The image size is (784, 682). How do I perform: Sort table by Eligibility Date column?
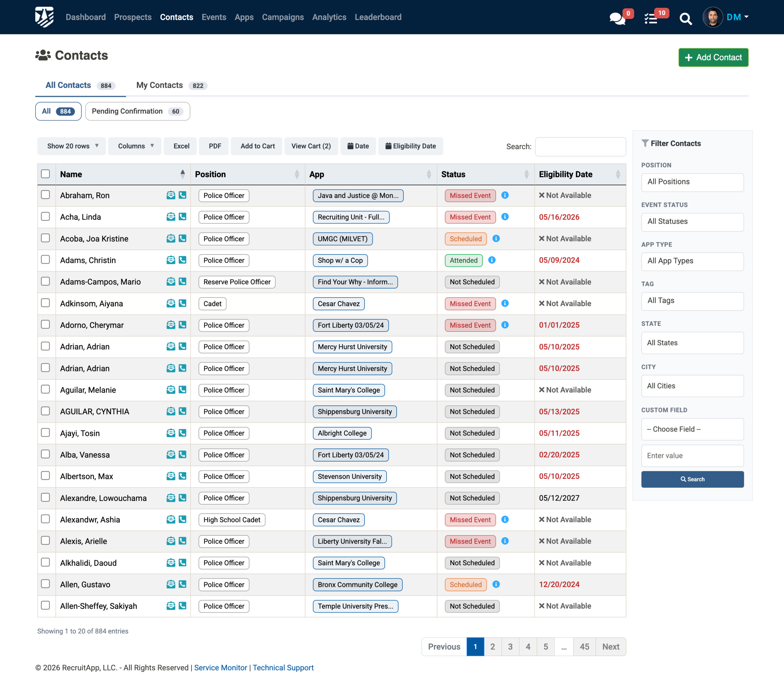click(580, 174)
